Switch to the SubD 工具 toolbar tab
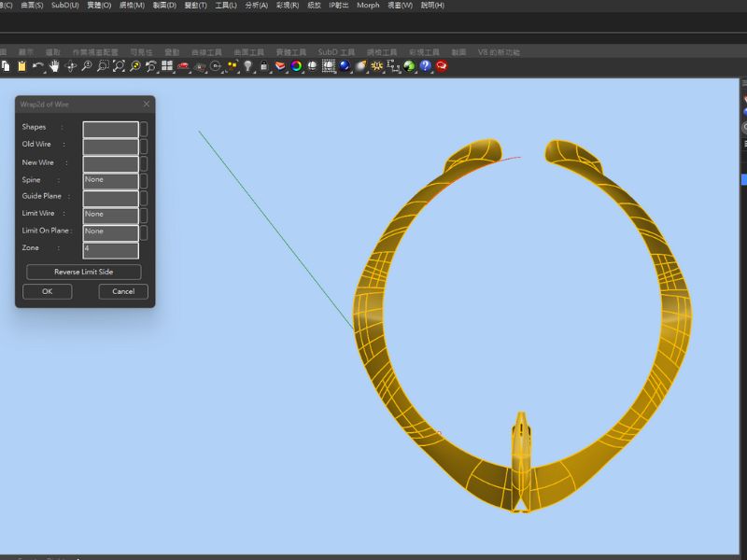 coord(336,52)
